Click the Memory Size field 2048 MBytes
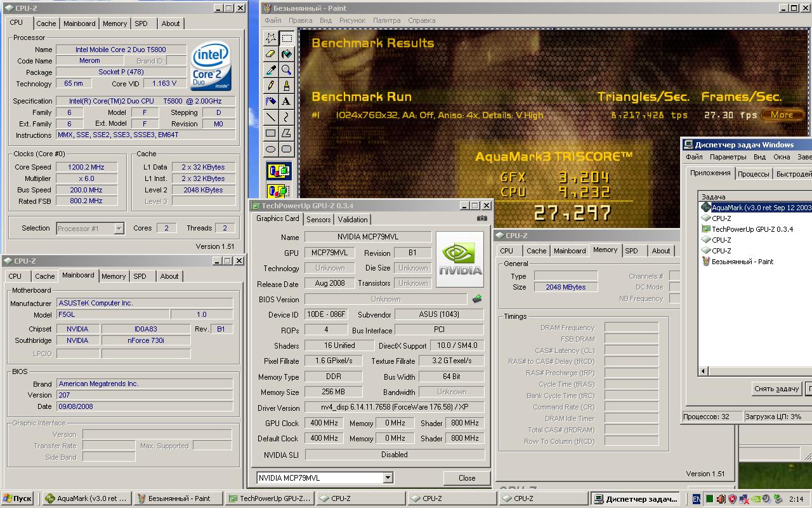Image resolution: width=812 pixels, height=508 pixels. [x=566, y=287]
